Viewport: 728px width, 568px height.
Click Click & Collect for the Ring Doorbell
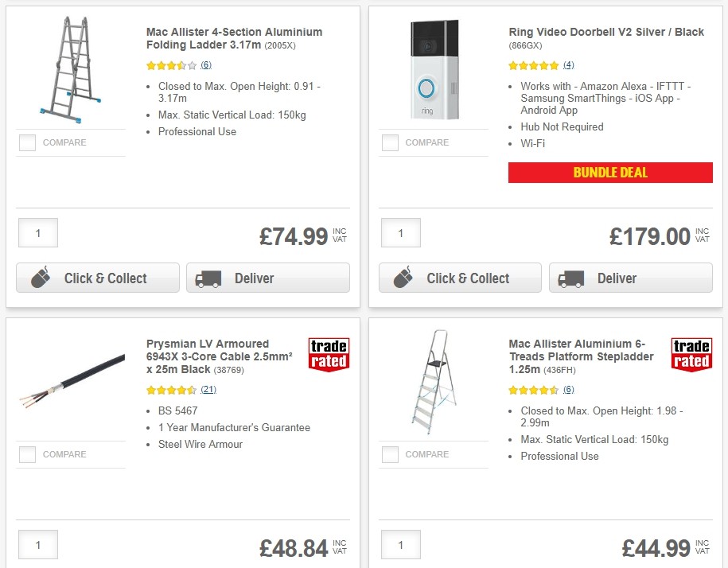click(x=460, y=278)
